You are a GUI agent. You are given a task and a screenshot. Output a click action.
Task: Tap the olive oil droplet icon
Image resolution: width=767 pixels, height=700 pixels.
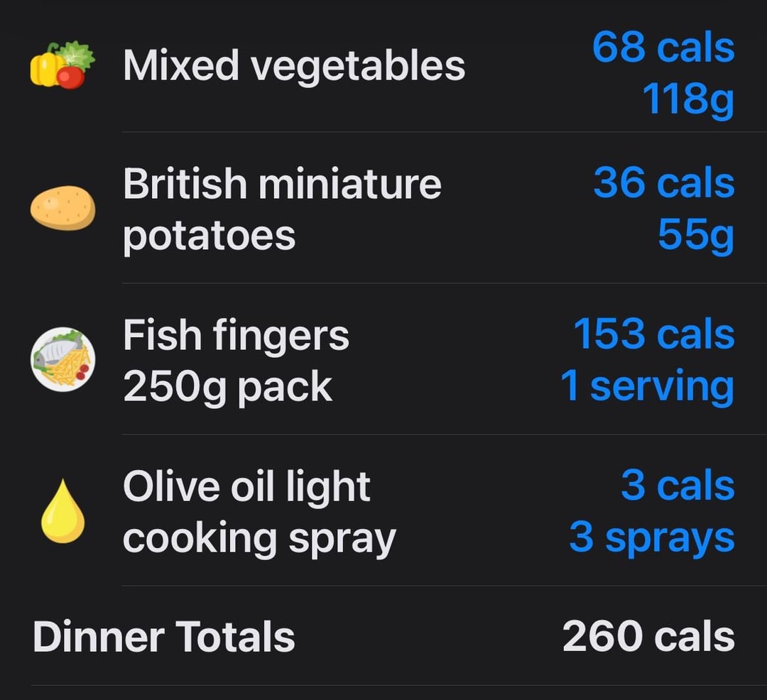[62, 511]
